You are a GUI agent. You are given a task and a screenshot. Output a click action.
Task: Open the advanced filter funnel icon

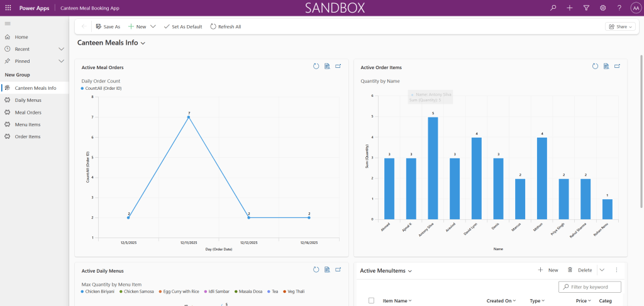(586, 8)
